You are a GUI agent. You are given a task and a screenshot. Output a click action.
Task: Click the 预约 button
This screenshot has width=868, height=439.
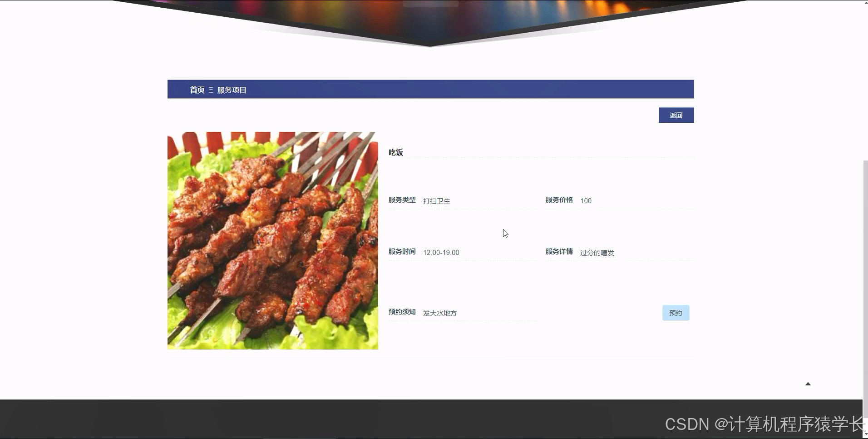coord(676,313)
